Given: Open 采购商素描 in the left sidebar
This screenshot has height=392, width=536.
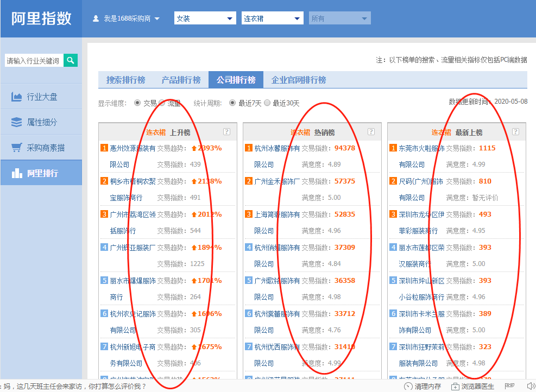Looking at the screenshot, I should [41, 148].
